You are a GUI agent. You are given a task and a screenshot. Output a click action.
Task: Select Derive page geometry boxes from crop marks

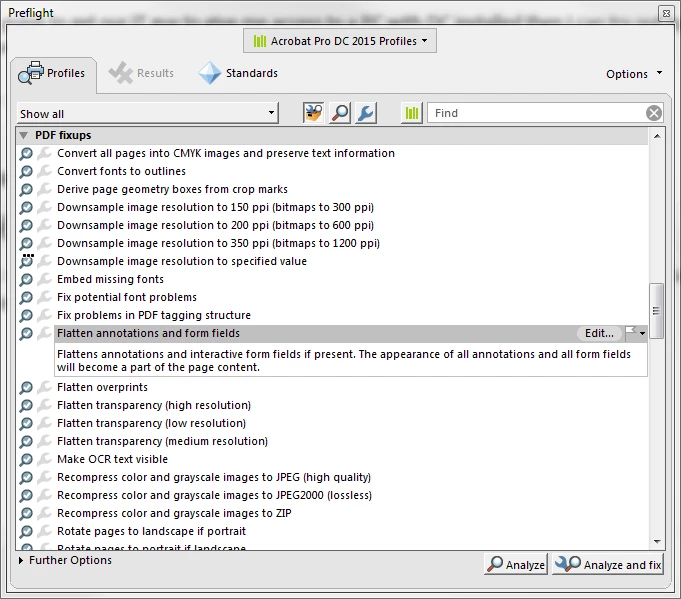[172, 189]
